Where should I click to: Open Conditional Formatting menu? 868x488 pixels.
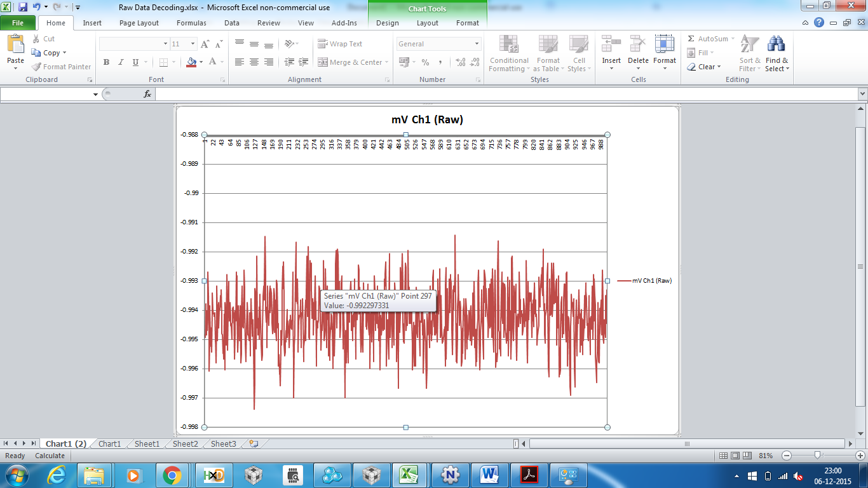coord(509,54)
